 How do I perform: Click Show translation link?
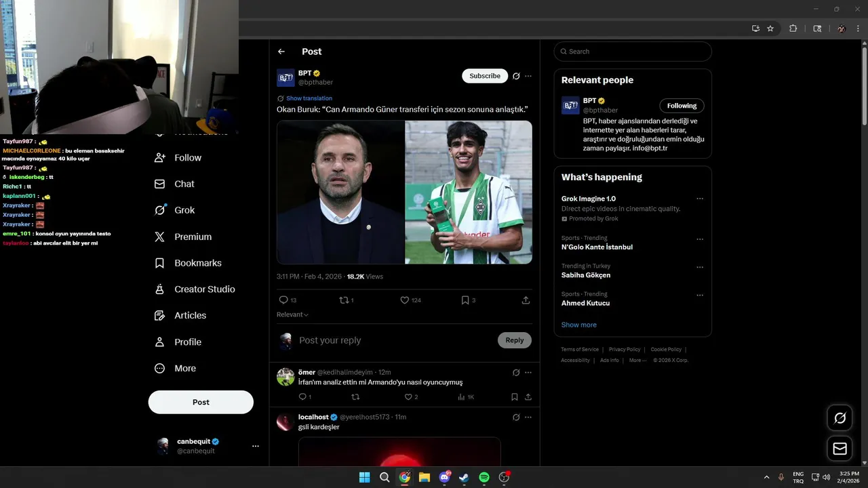click(309, 98)
